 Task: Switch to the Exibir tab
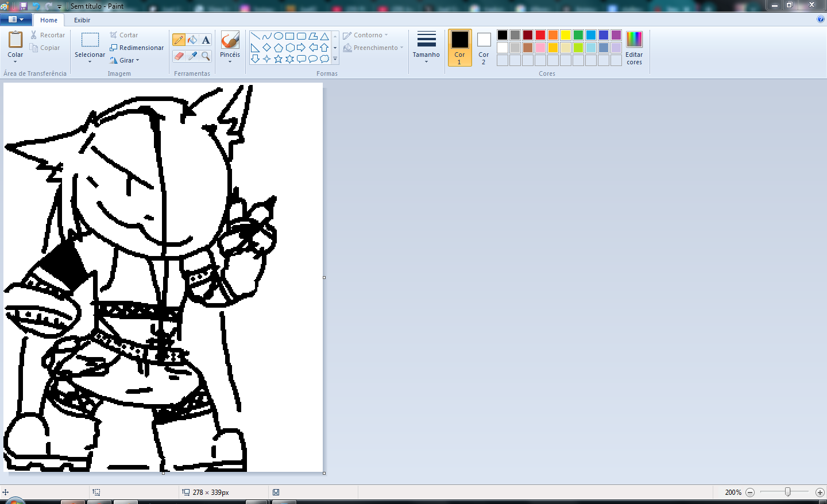point(82,20)
